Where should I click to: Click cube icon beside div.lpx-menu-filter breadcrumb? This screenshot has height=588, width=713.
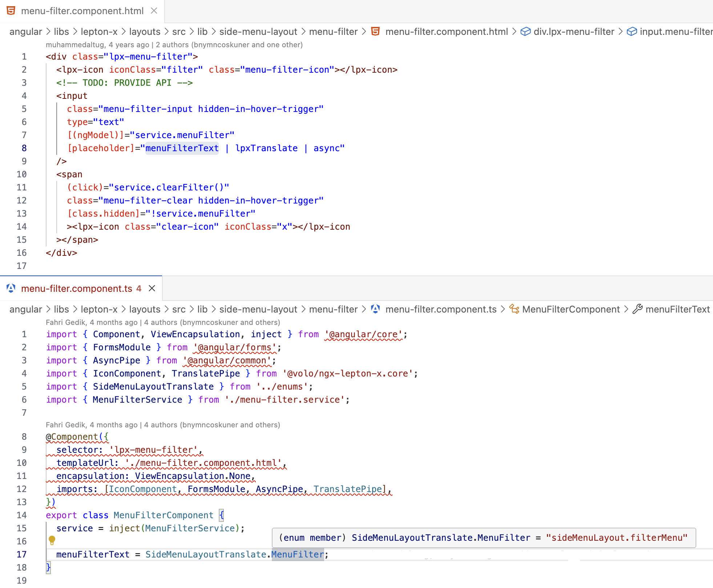tap(525, 32)
